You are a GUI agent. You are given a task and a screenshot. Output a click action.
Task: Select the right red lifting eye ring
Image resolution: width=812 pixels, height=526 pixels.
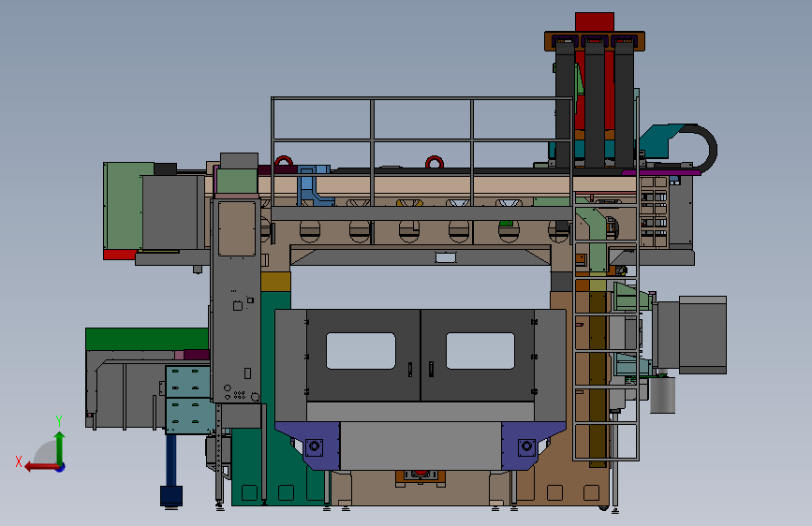434,162
